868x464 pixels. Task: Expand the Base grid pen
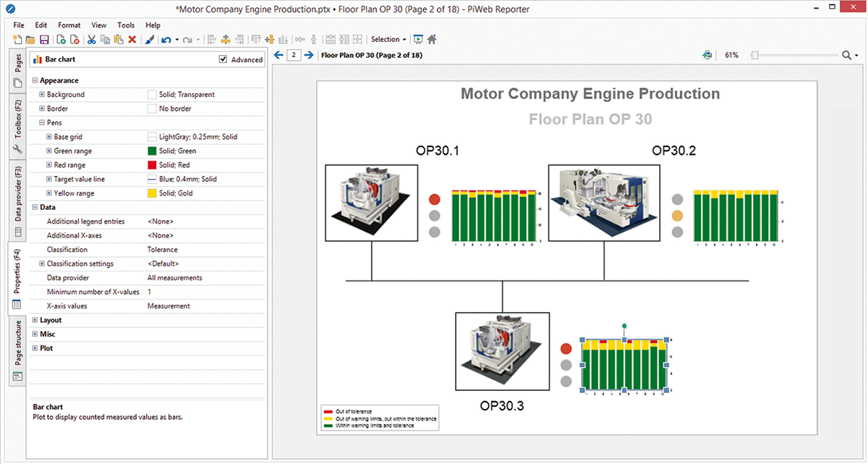tap(49, 137)
